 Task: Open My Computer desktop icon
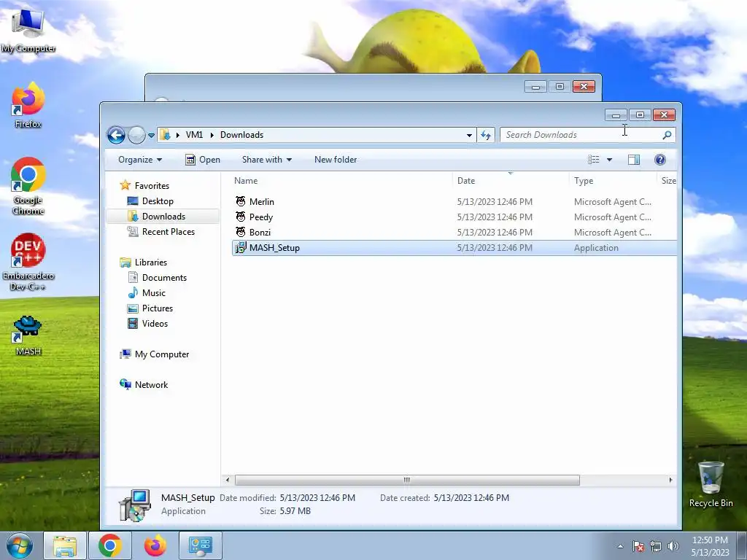[x=28, y=31]
